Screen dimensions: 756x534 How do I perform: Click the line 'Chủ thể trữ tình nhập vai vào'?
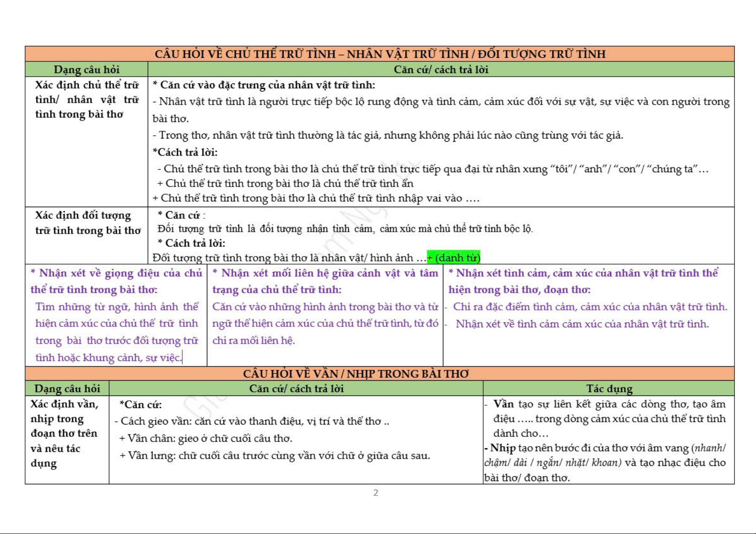316,198
